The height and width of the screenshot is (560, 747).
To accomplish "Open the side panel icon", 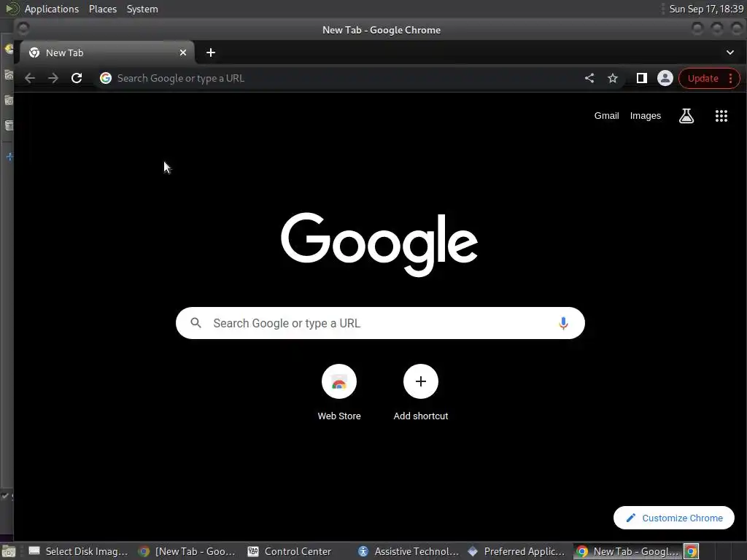I will (x=642, y=78).
